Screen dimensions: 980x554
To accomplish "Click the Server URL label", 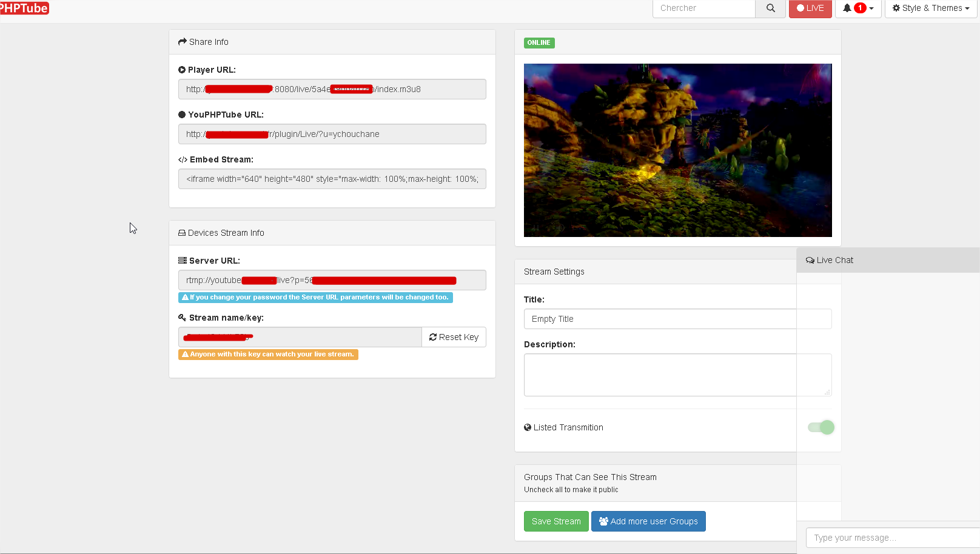I will click(209, 261).
